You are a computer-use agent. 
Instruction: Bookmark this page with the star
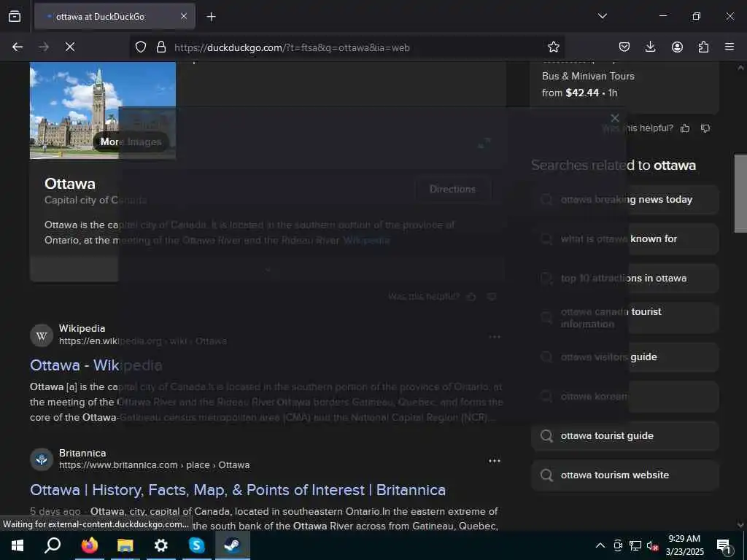[x=553, y=47]
